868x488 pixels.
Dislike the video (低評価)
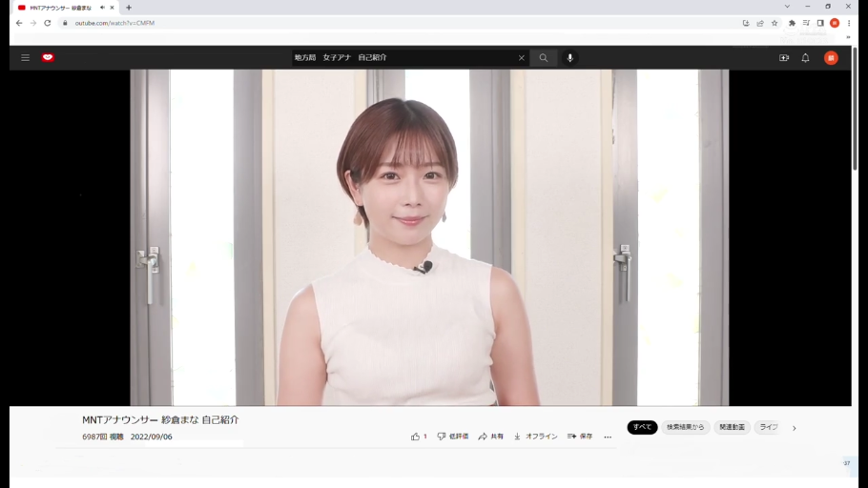(x=453, y=437)
